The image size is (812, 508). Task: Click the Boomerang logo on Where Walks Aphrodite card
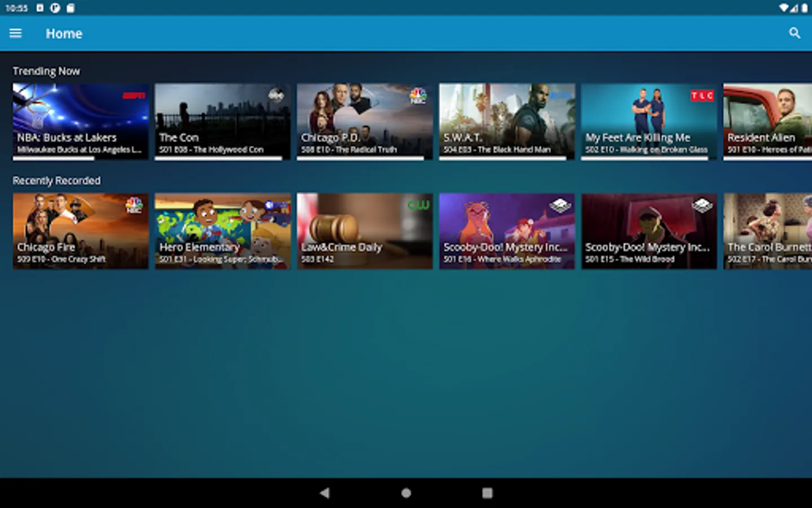[561, 205]
